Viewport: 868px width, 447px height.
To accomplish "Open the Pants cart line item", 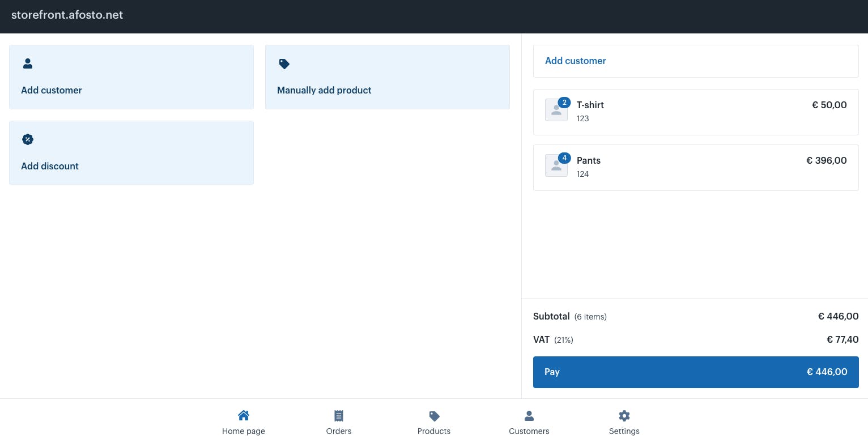I will (x=696, y=168).
